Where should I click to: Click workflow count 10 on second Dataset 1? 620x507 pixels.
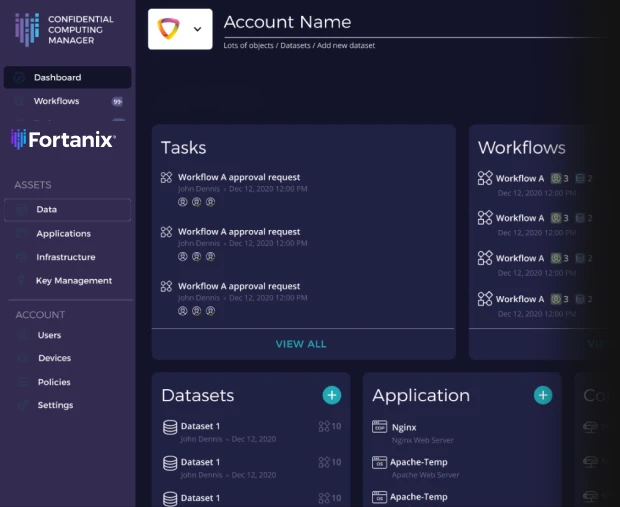[330, 462]
